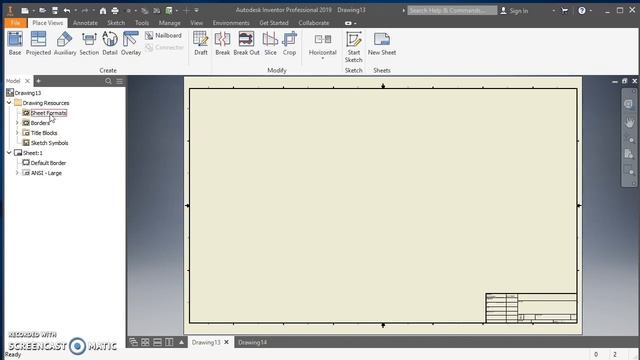Open the Horizontal alignment dropdown arrow
The height and width of the screenshot is (360, 640).
pos(322,58)
